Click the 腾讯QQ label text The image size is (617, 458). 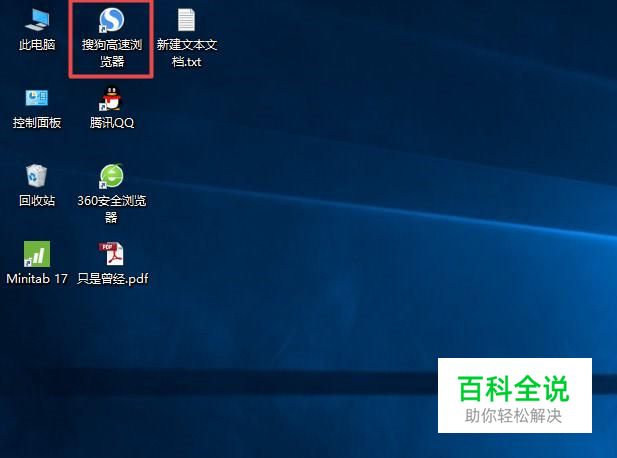(112, 123)
